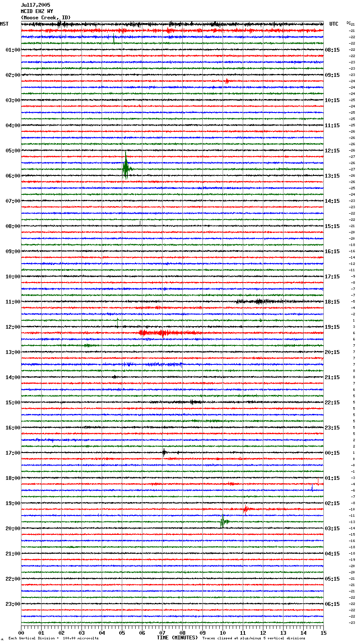Click the "17:00" MST hour label

13,453
